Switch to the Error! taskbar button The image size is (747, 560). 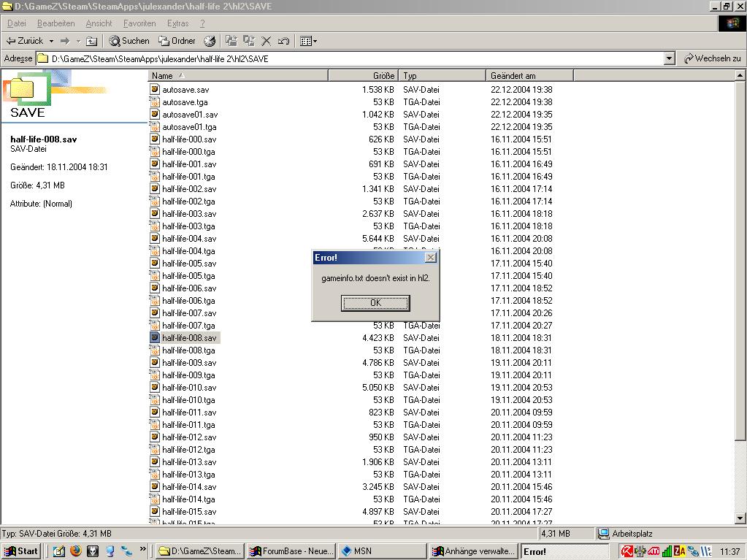click(x=565, y=551)
